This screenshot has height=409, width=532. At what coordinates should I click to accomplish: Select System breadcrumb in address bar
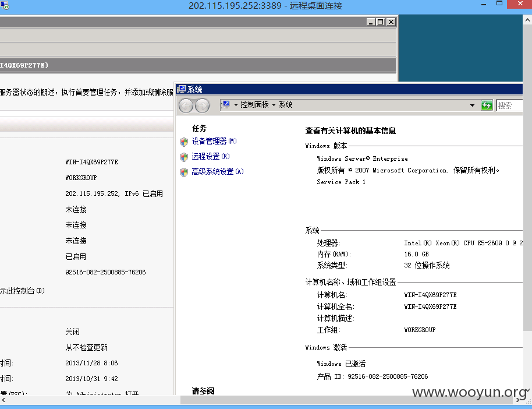click(x=285, y=105)
